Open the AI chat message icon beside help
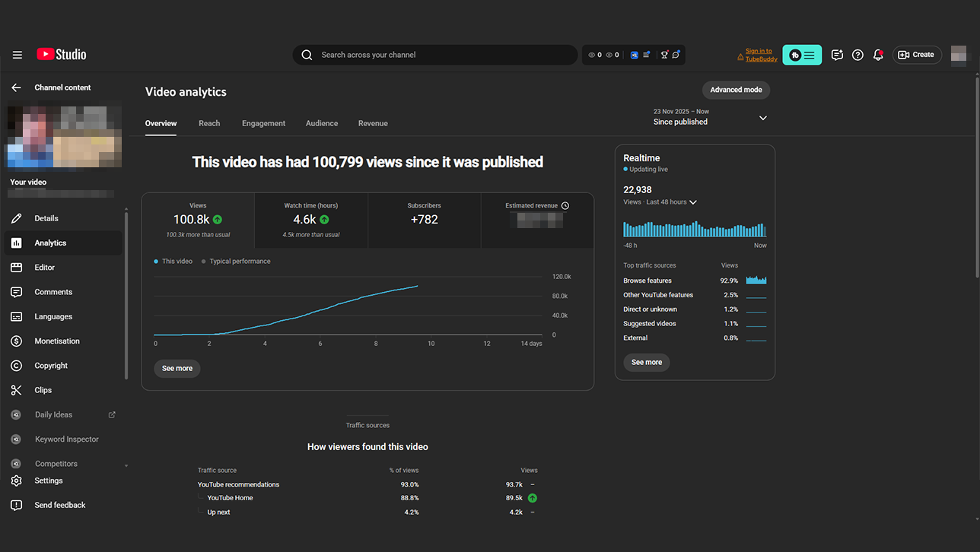 (x=837, y=55)
